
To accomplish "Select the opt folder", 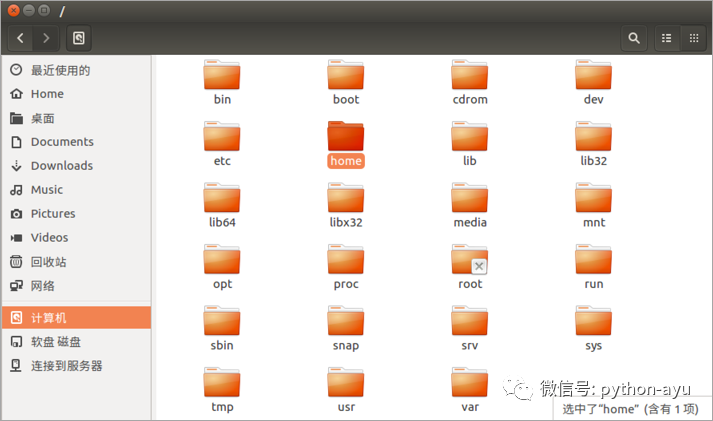I will [222, 267].
